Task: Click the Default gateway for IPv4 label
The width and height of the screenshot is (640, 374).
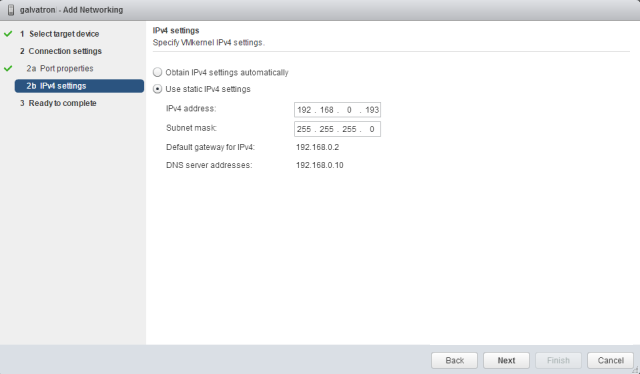Action: [x=210, y=147]
